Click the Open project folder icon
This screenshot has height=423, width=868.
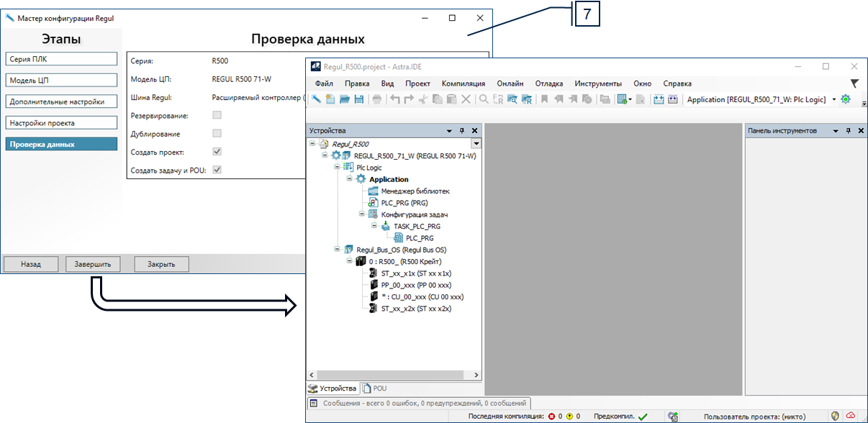pos(345,99)
